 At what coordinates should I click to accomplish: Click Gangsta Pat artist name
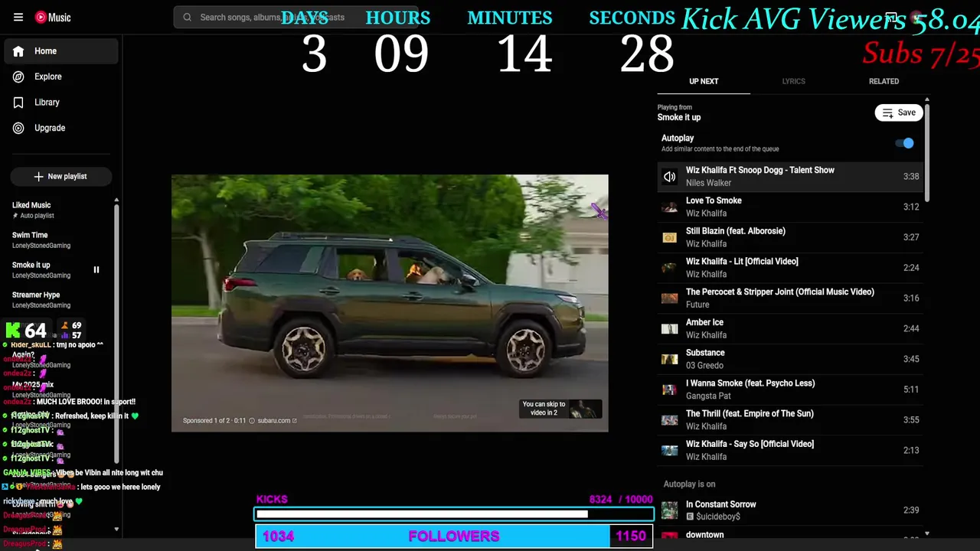tap(708, 396)
